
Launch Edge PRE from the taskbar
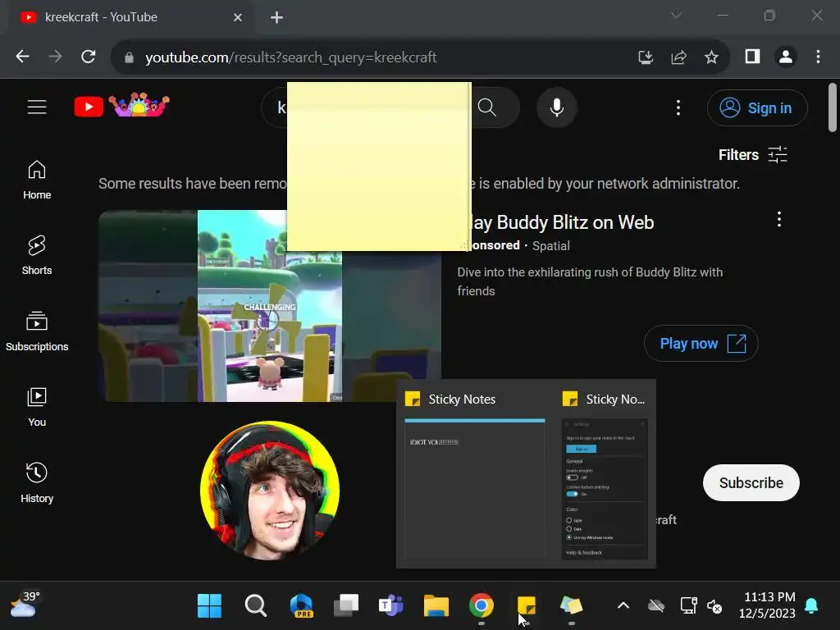click(302, 606)
